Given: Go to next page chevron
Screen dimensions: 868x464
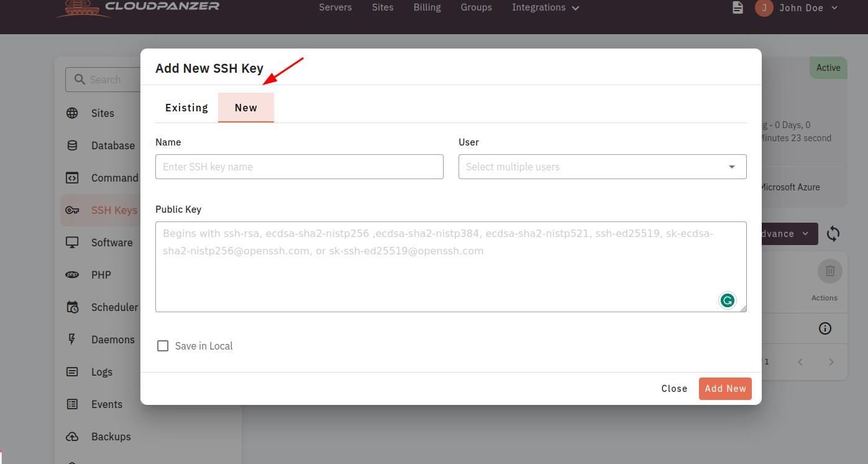Looking at the screenshot, I should pos(831,362).
